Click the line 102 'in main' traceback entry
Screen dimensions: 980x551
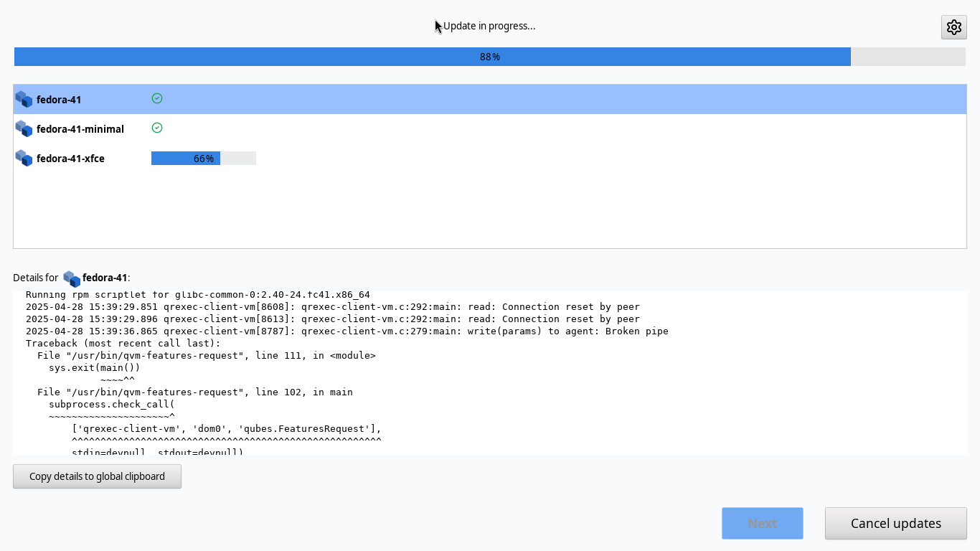[x=195, y=392]
